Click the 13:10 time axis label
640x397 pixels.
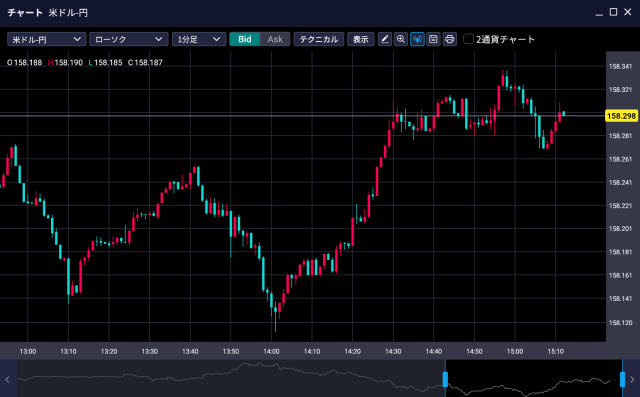68,351
